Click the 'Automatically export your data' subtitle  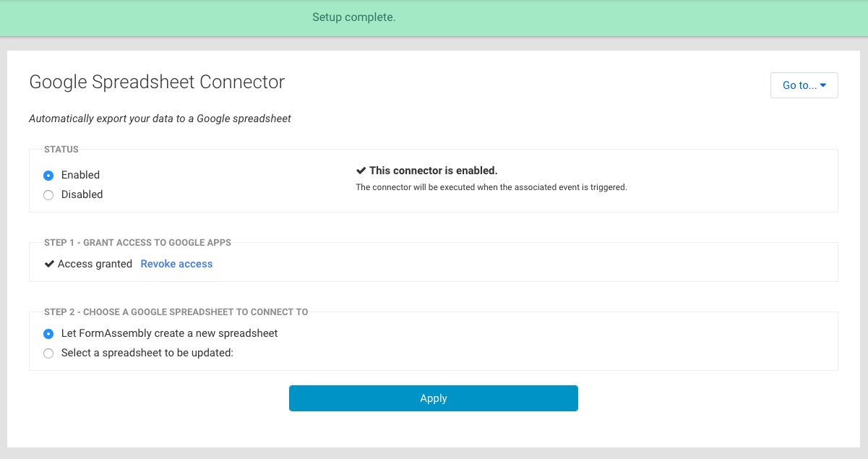tap(160, 119)
